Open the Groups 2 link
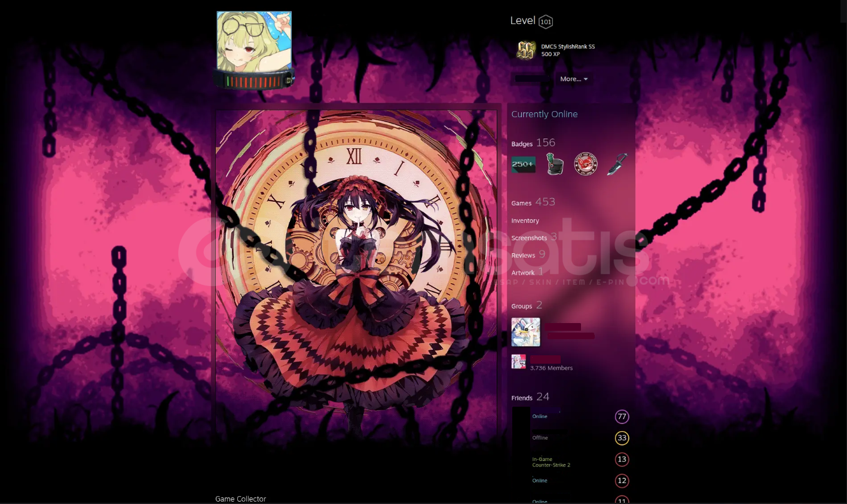847x504 pixels. click(x=527, y=305)
